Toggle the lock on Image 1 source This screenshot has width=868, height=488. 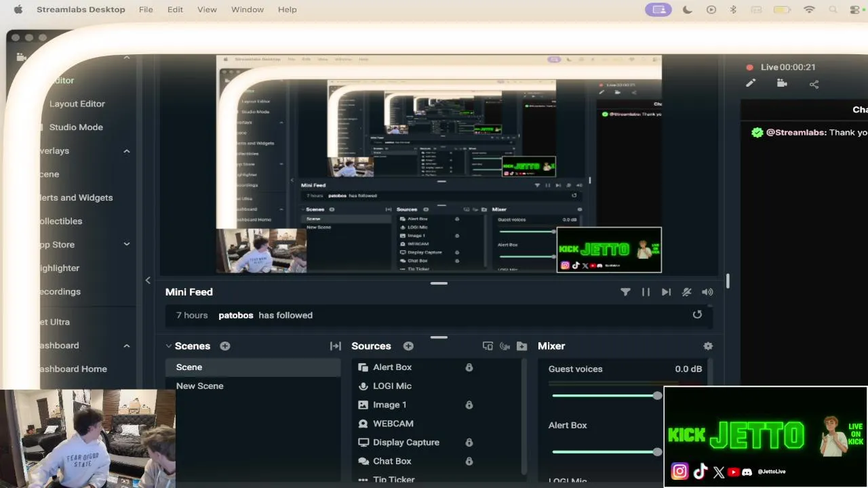coord(469,405)
